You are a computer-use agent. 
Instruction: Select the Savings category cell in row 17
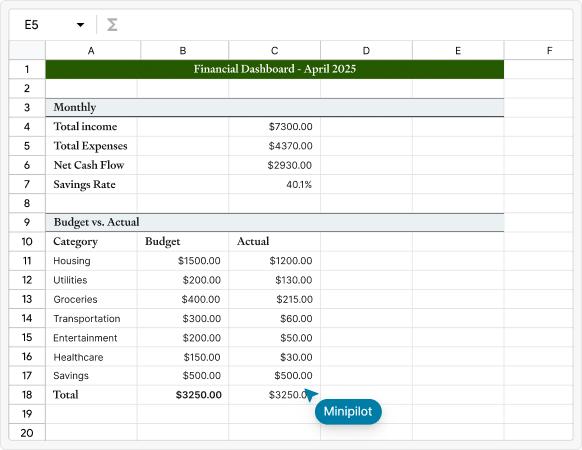click(91, 376)
